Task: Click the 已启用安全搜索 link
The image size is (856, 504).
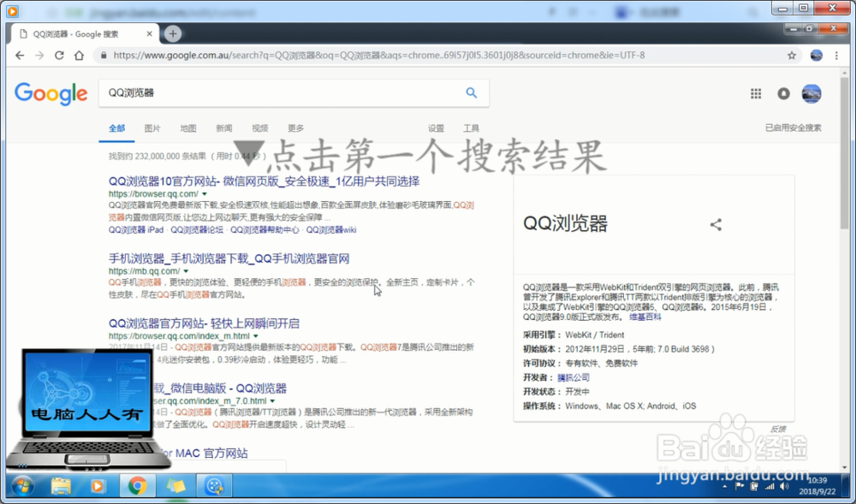Action: [x=793, y=127]
